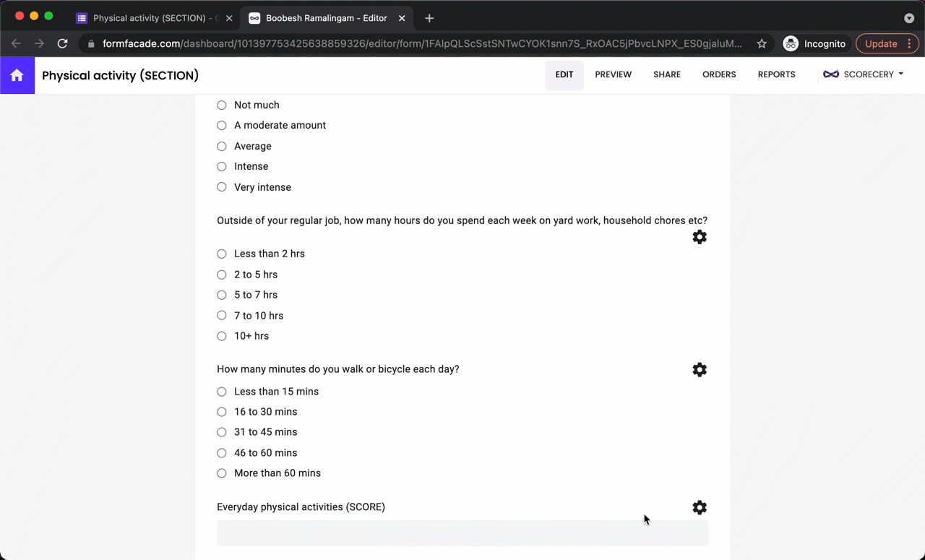Go back using the browser back arrow
The height and width of the screenshot is (560, 925).
pos(16,43)
